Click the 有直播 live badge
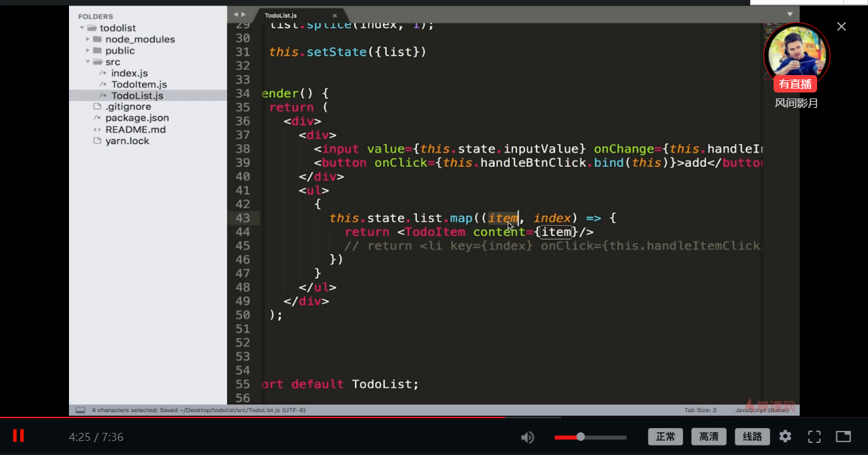Image resolution: width=868 pixels, height=455 pixels. (796, 83)
